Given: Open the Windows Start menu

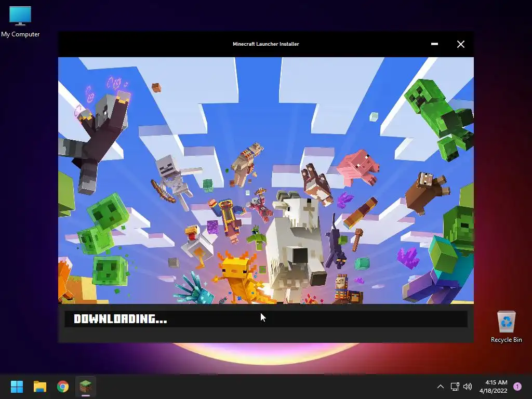Looking at the screenshot, I should (17, 387).
